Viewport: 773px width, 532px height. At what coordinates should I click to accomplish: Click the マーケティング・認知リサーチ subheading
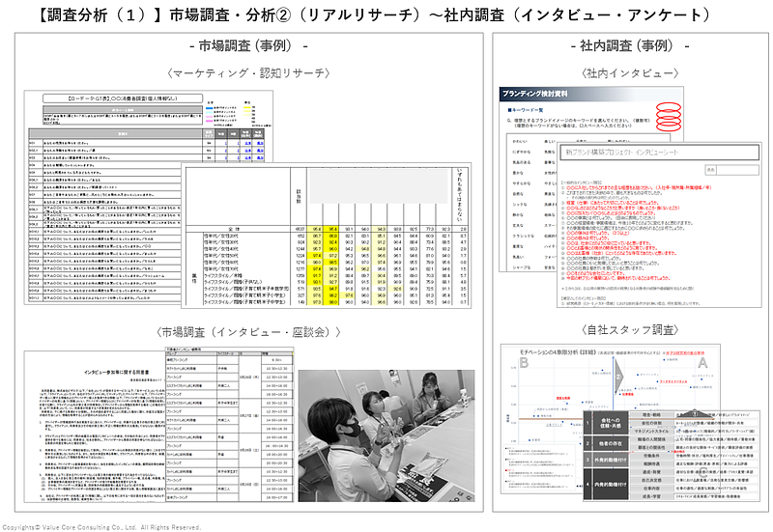(x=249, y=72)
